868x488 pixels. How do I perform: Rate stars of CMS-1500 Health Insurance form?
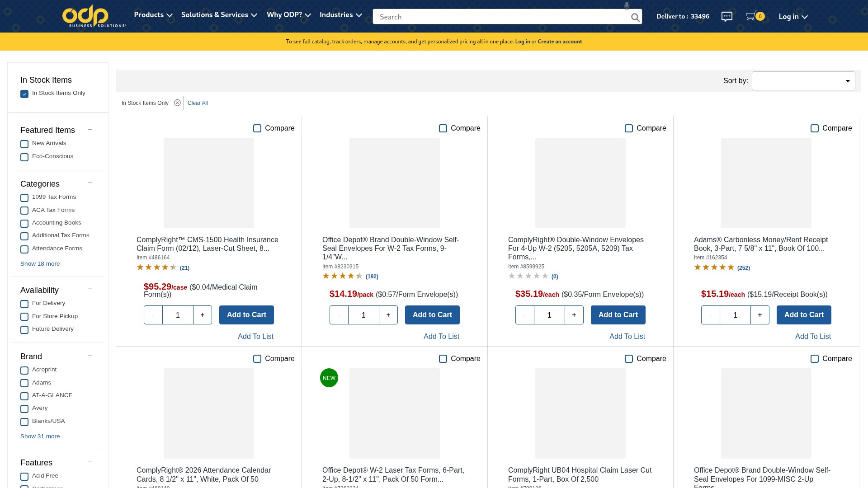coord(156,267)
